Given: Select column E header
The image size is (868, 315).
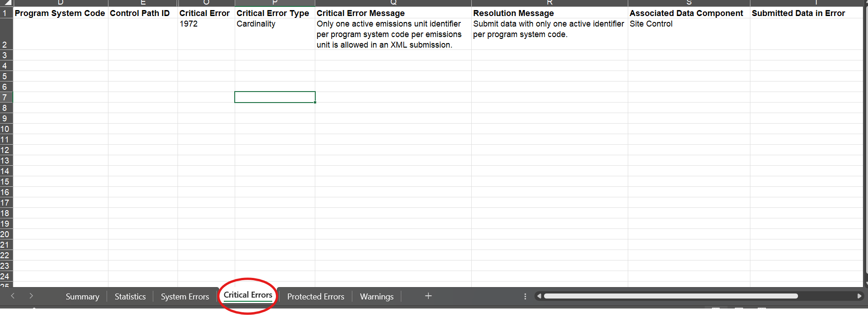Looking at the screenshot, I should click(x=143, y=3).
